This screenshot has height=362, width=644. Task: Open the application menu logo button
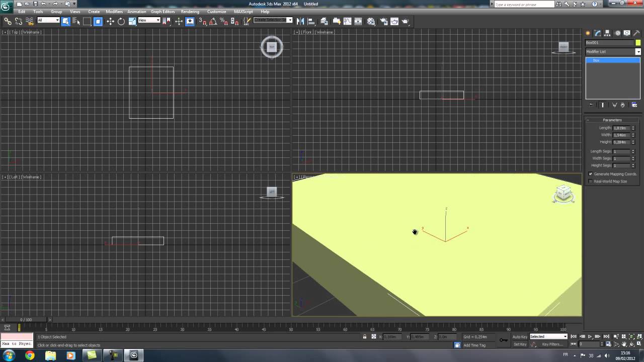(6, 6)
